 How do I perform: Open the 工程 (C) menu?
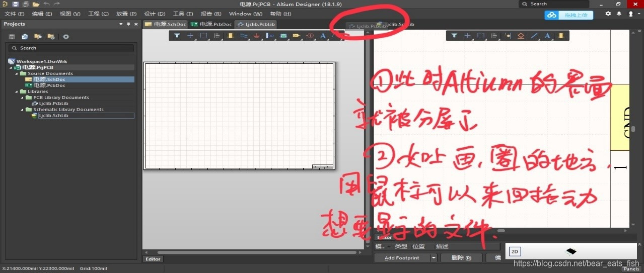click(98, 14)
